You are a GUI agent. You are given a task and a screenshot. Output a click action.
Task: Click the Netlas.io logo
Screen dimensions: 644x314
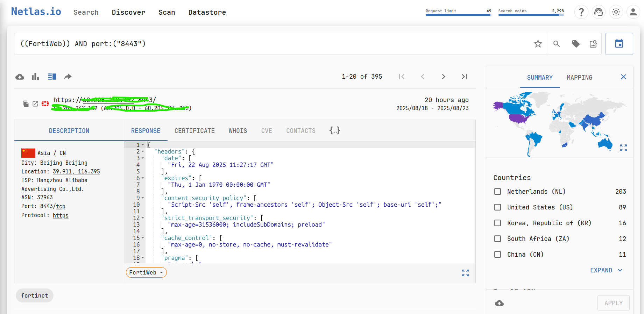36,12
